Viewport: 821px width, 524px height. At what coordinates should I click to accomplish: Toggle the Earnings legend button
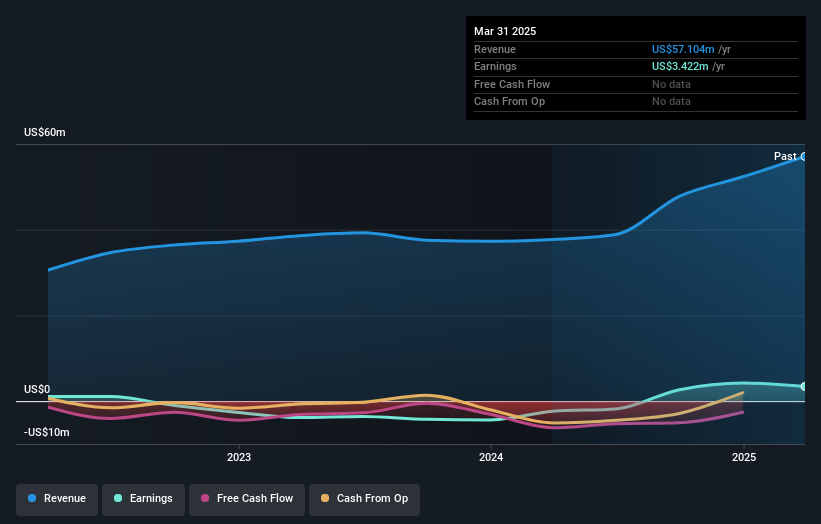pyautogui.click(x=143, y=499)
